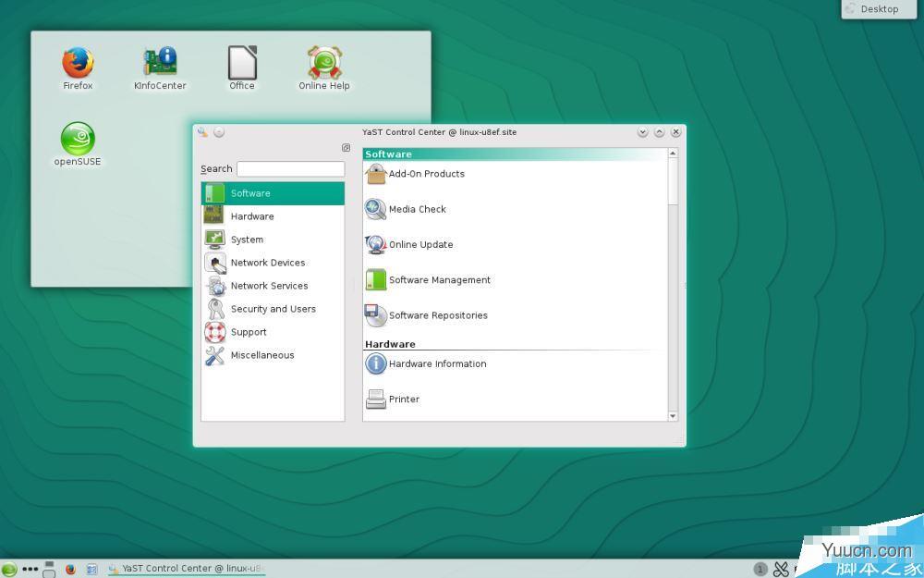Screen dimensions: 924x578
Task: Switch to Network Services category
Action: (269, 286)
